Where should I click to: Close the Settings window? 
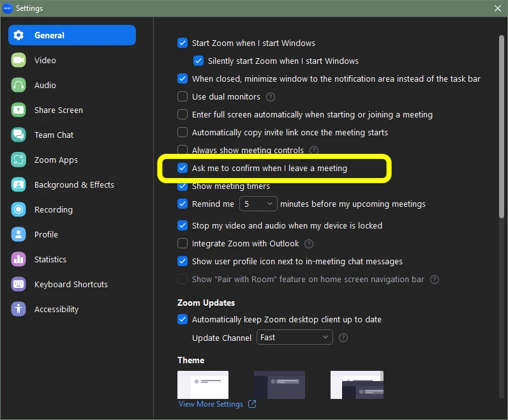coord(498,8)
